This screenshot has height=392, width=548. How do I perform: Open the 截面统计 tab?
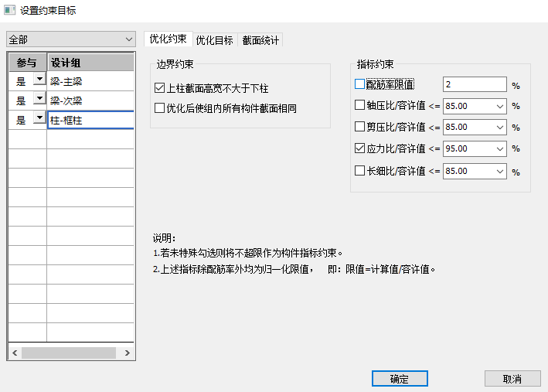[x=260, y=39]
